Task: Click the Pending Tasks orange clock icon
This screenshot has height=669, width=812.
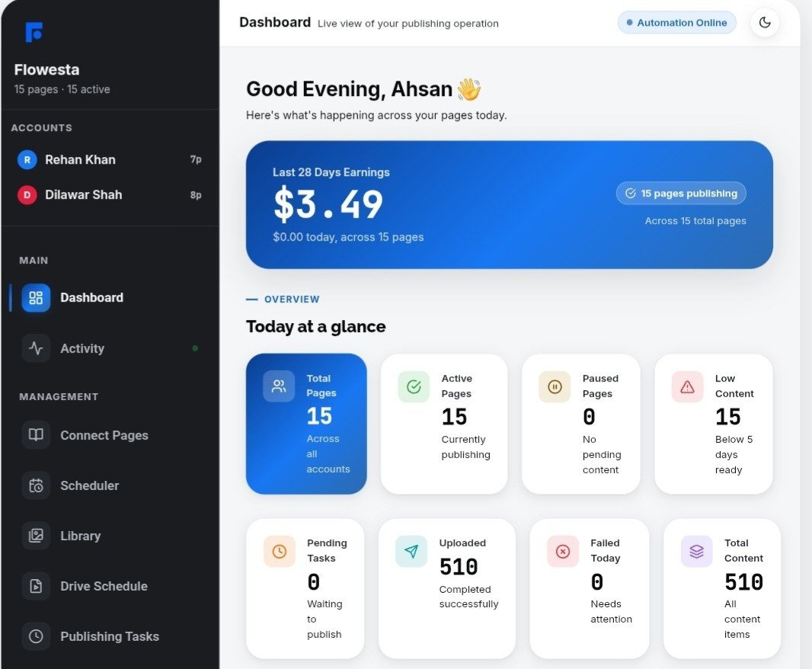Action: tap(279, 552)
